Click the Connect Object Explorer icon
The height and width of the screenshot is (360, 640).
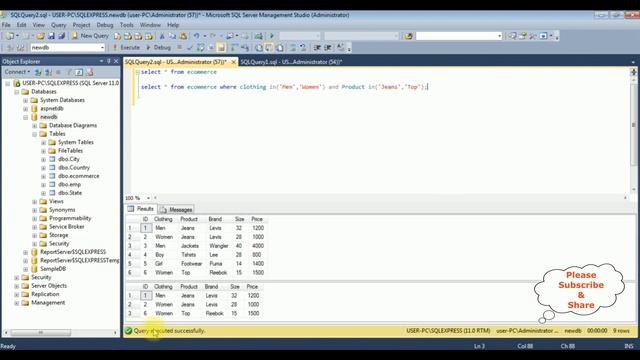[38, 72]
